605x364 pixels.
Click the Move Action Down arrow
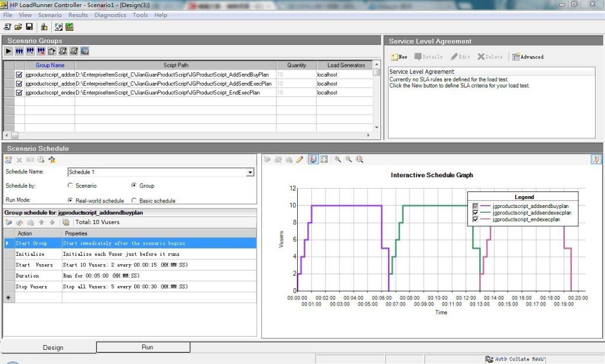click(x=52, y=222)
